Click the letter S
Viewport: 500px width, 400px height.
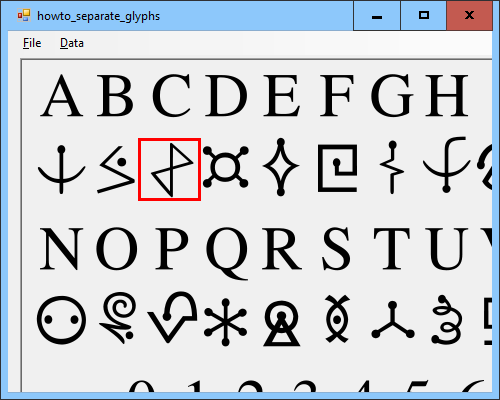click(336, 249)
